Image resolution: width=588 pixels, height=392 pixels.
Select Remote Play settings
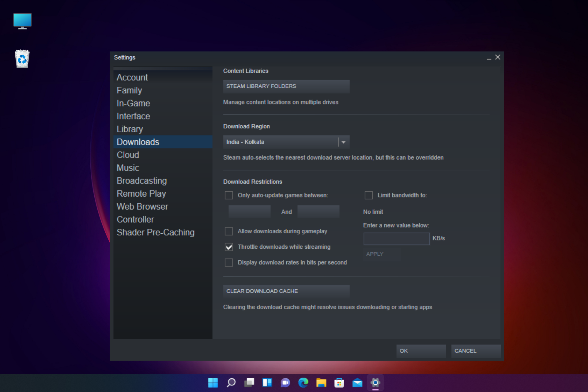coord(142,193)
